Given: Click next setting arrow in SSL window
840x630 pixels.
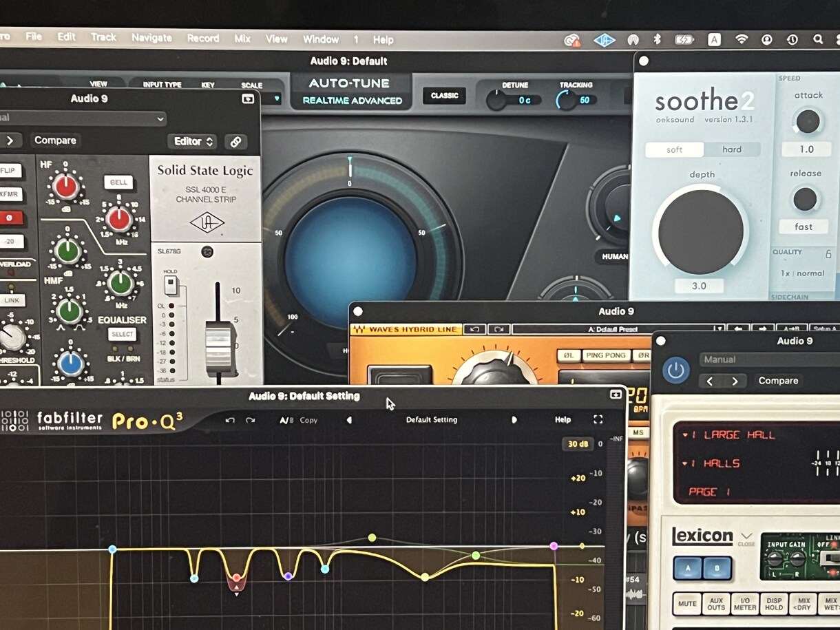Looking at the screenshot, I should 10,140.
